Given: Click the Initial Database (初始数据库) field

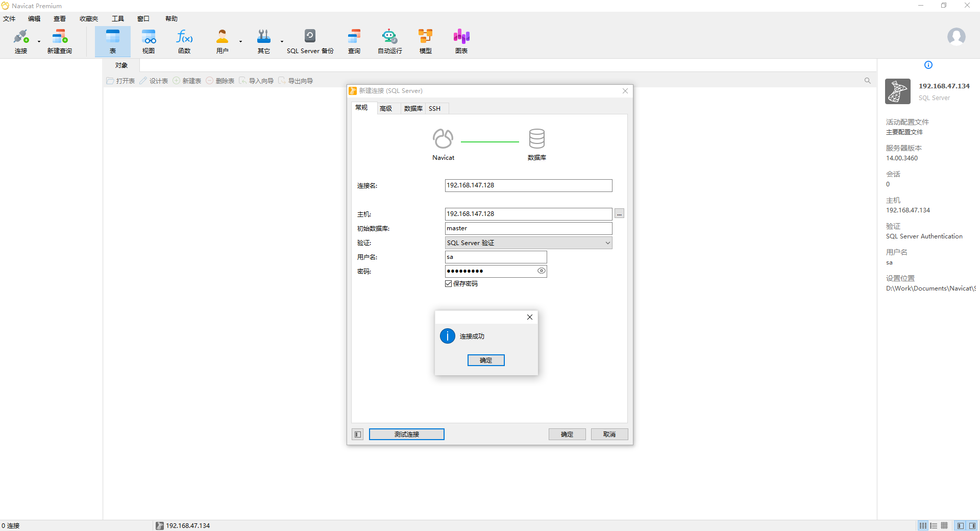Looking at the screenshot, I should 528,228.
